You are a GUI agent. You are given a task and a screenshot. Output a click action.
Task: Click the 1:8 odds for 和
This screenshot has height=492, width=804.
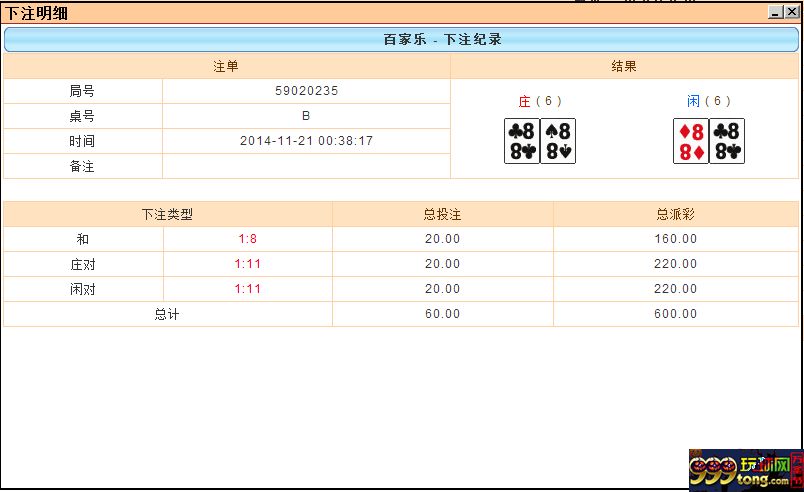248,239
